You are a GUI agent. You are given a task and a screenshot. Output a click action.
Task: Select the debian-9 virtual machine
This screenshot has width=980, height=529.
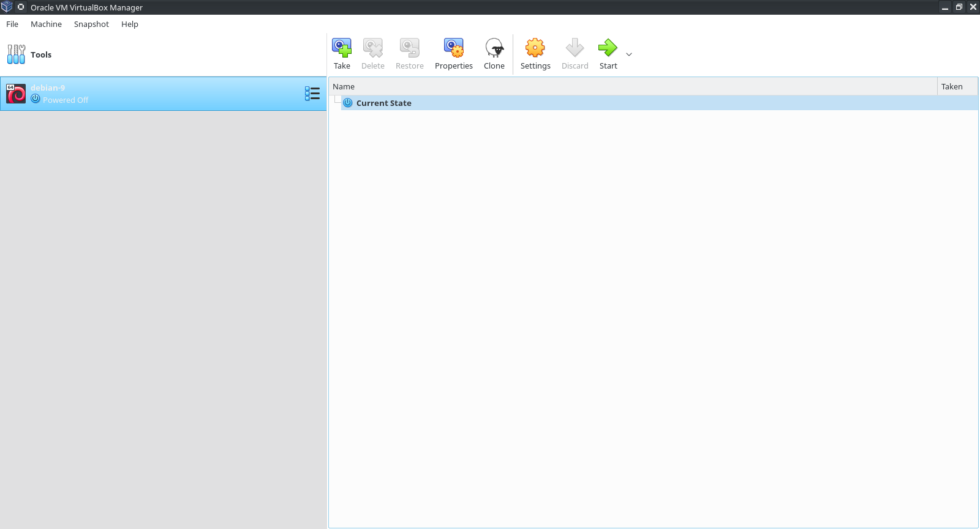point(153,94)
